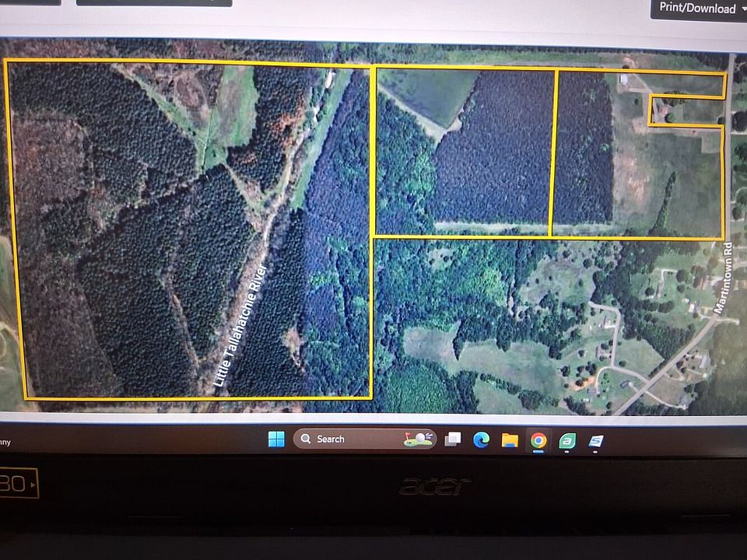Click the Little Tallahatchie River label
Image resolution: width=747 pixels, height=560 pixels.
pyautogui.click(x=240, y=327)
